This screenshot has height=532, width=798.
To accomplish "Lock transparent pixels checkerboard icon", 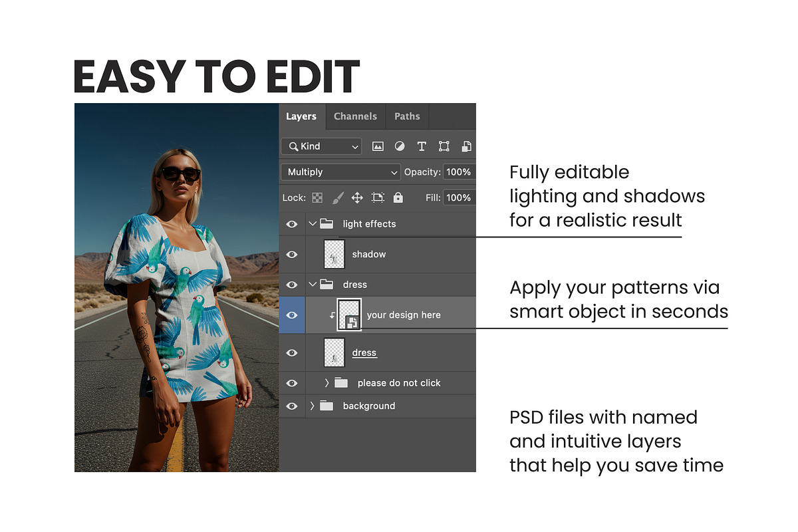I will point(318,198).
